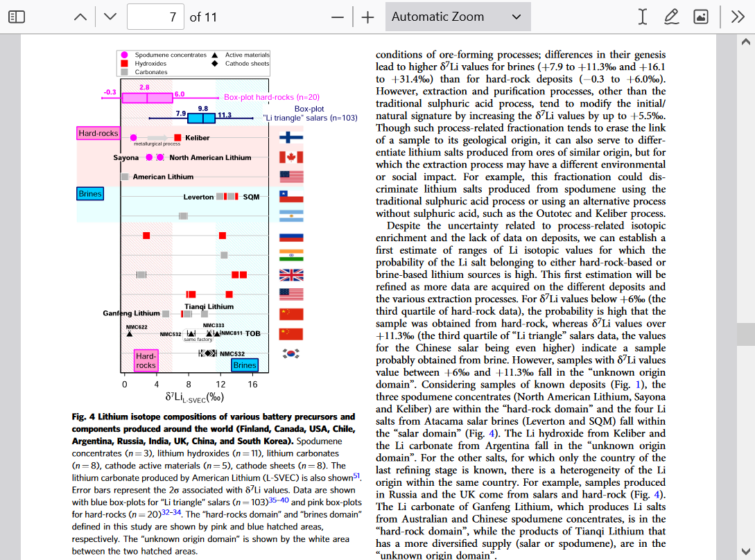Click the Canada flag in the figure

(x=291, y=157)
